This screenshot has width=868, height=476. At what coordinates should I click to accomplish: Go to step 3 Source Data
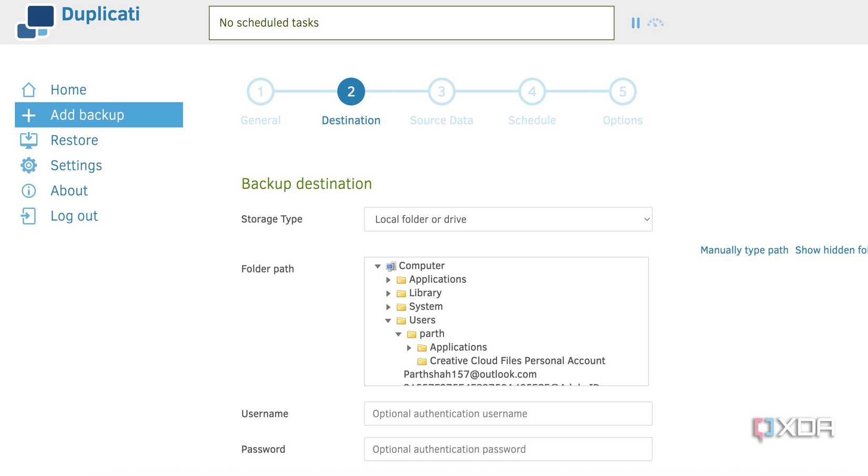point(441,92)
